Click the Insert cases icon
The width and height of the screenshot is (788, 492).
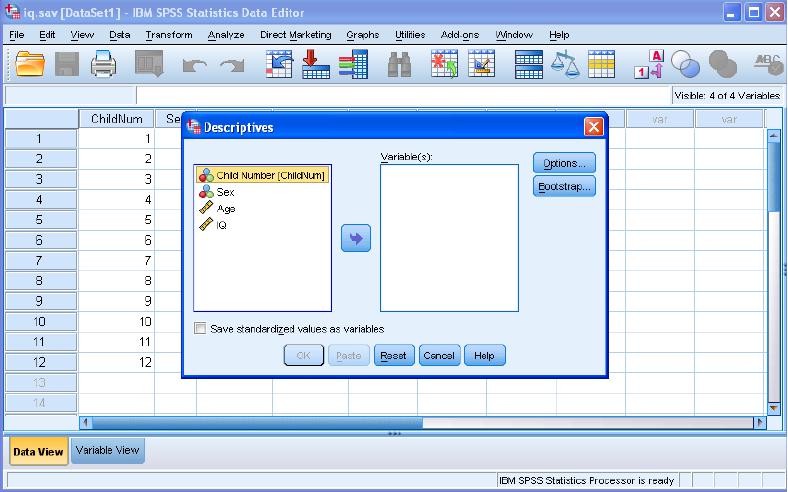[444, 63]
